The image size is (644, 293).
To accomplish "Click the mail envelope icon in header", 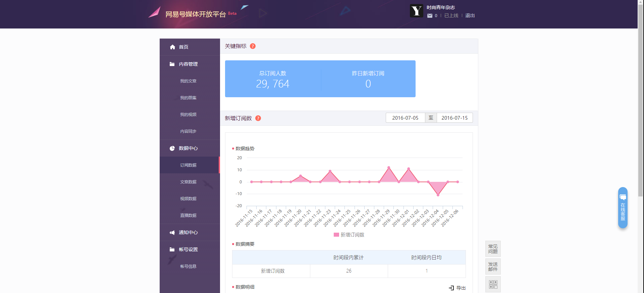I will click(x=430, y=16).
